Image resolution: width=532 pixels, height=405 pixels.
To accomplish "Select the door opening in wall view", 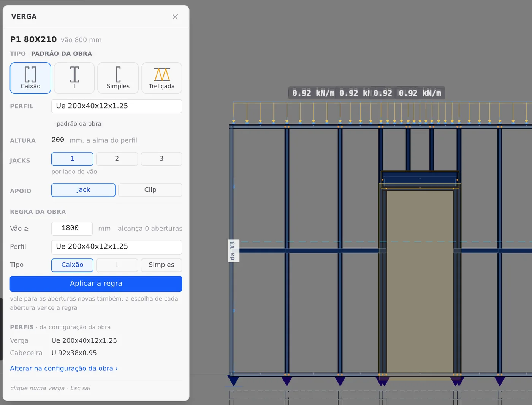I will point(420,281).
